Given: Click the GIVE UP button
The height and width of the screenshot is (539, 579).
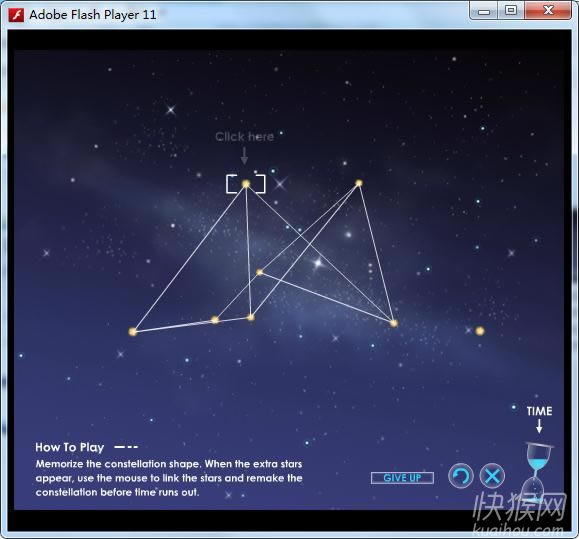Looking at the screenshot, I should tap(402, 478).
